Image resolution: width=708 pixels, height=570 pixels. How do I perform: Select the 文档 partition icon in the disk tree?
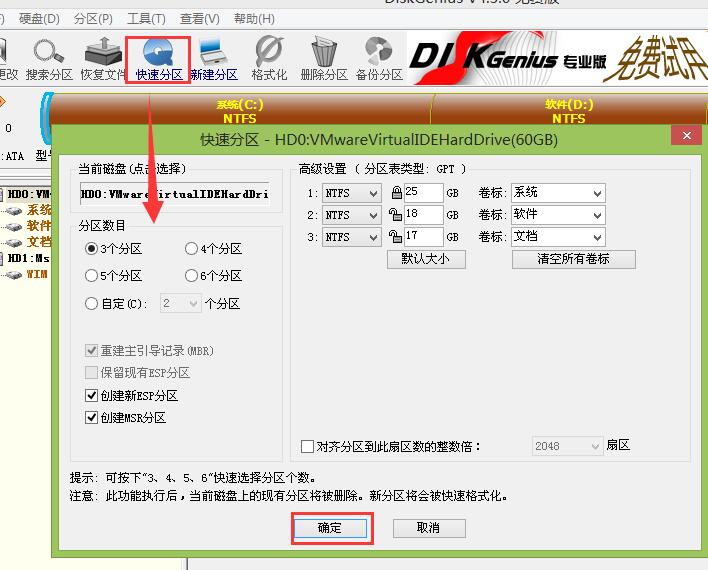[14, 243]
